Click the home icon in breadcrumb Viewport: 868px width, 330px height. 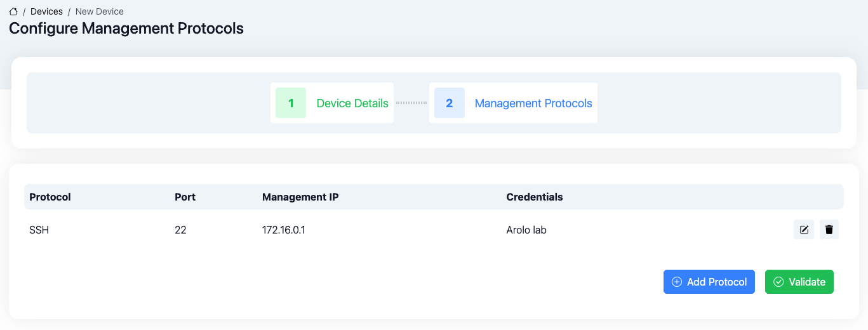(13, 11)
